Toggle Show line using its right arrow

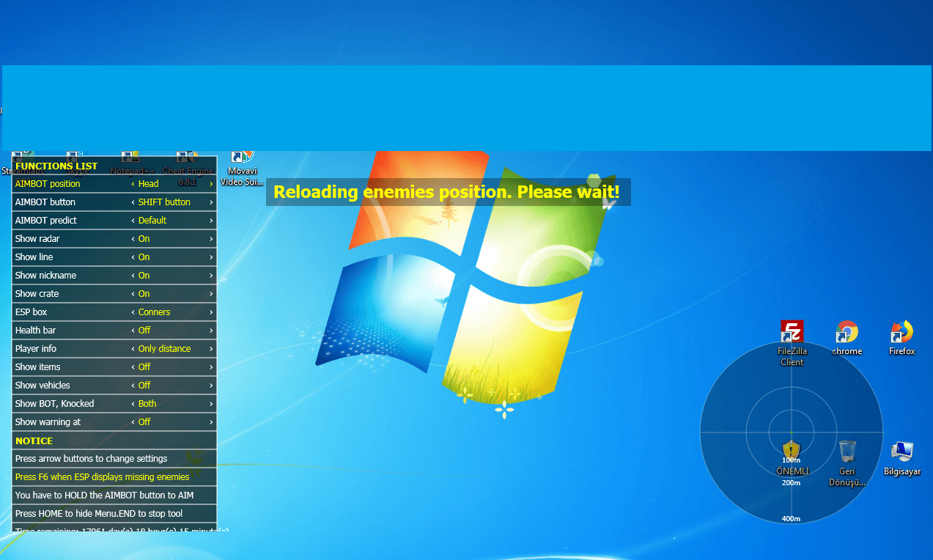pos(211,257)
